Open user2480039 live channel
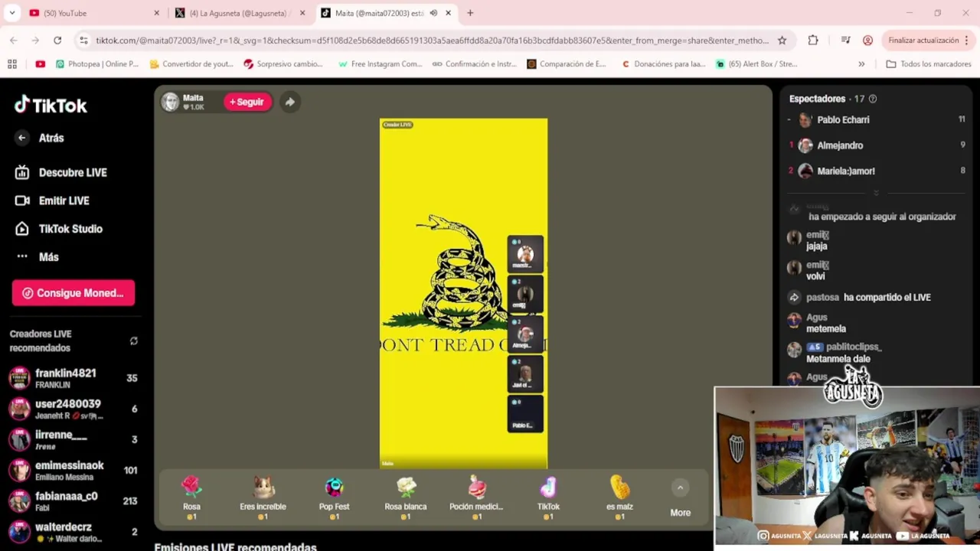 [x=73, y=409]
